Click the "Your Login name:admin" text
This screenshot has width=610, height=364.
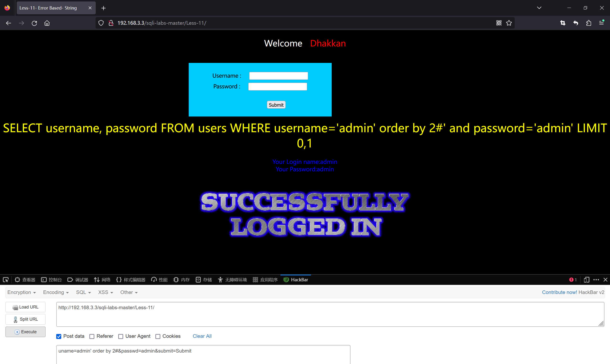click(305, 162)
